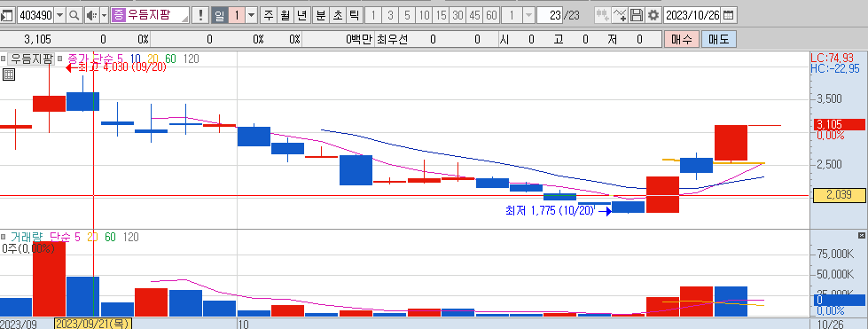Select the 30 interval button

click(x=457, y=15)
